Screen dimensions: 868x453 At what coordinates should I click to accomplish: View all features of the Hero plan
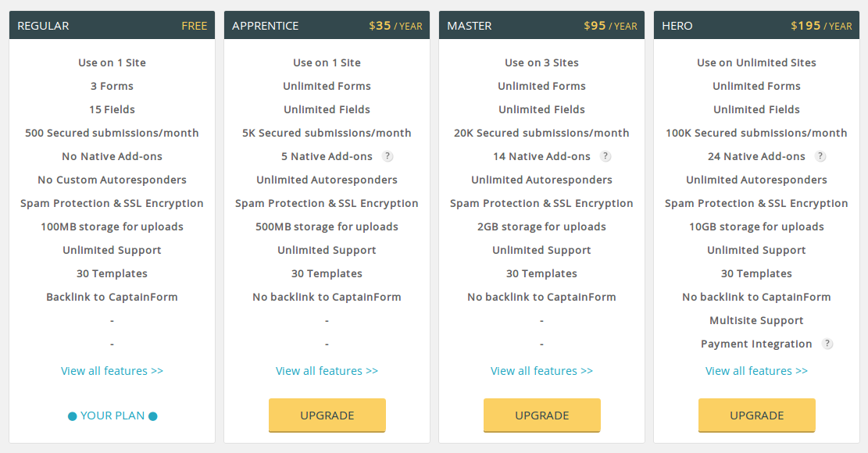coord(756,370)
